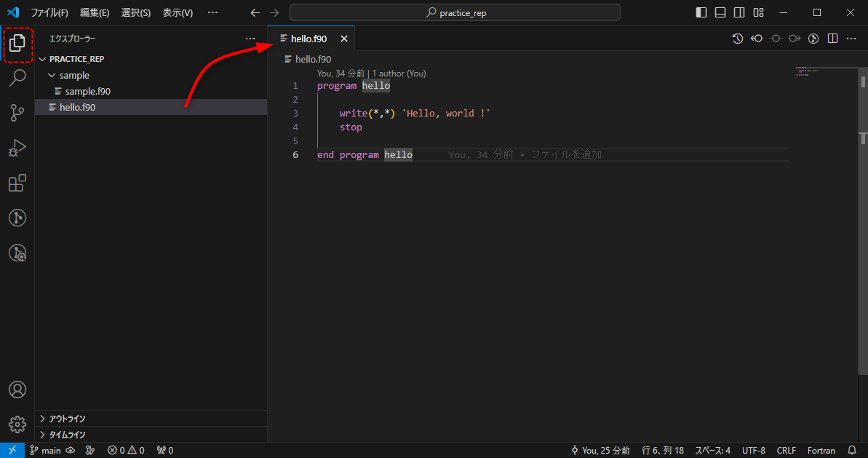Open changes with previous revision icon

click(x=757, y=38)
